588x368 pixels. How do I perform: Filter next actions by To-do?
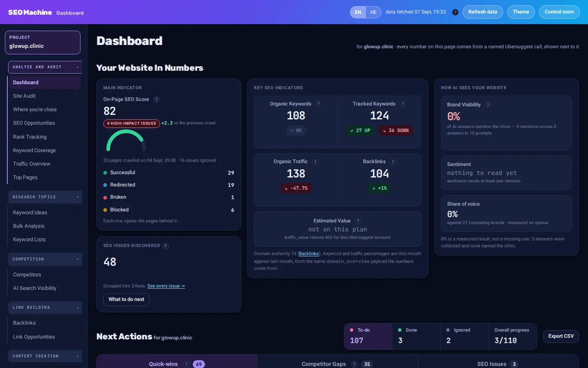pos(368,336)
